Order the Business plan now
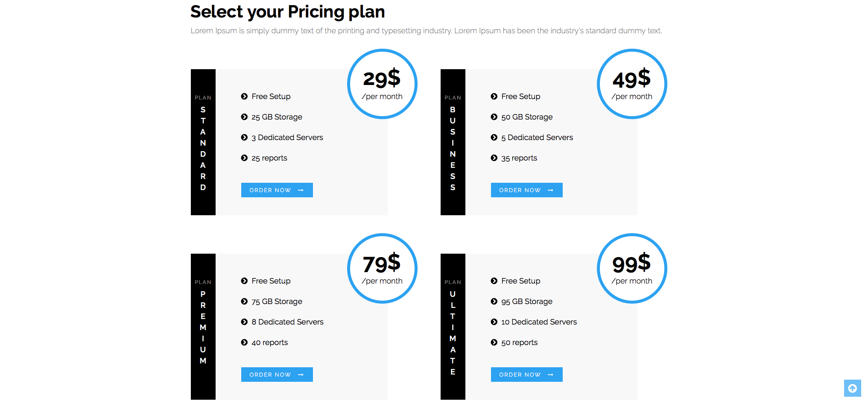Screen dimensions: 868x401 pos(526,190)
